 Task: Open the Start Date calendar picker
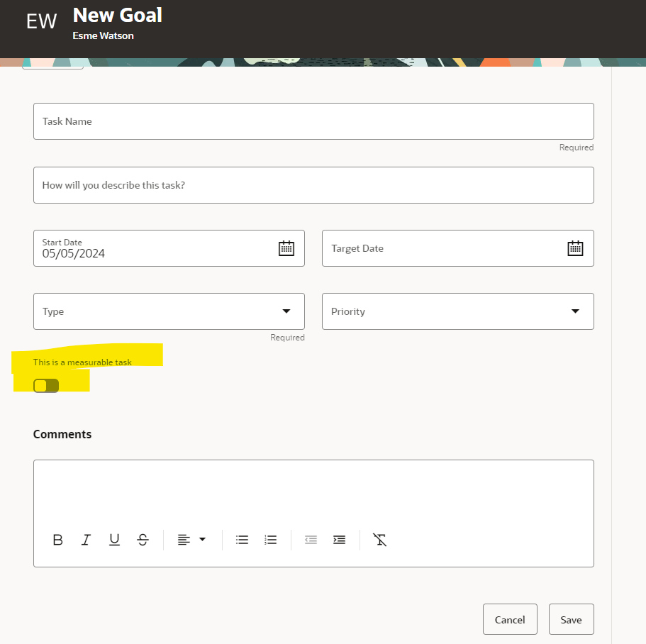point(286,248)
